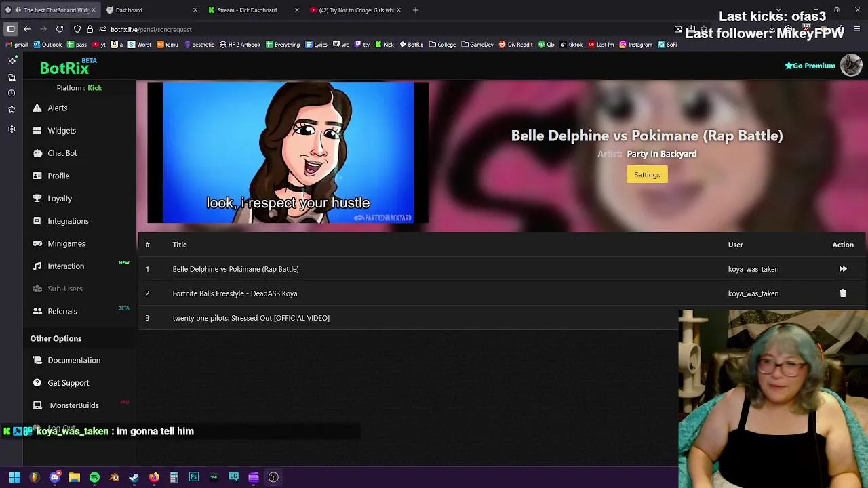Select the Fortnite Balls Freestyle title
Viewport: 868px width, 488px height.
click(235, 293)
